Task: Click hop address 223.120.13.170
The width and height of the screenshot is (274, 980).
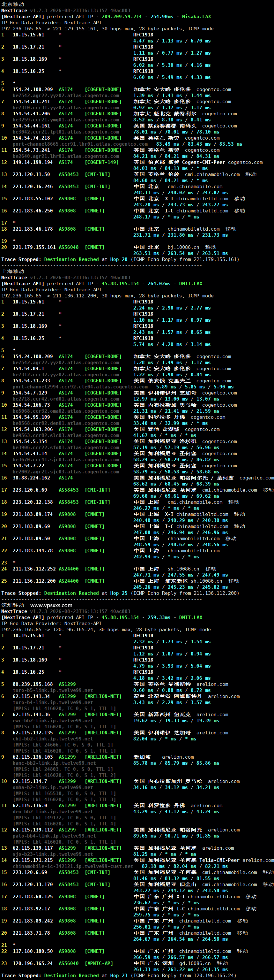Action: (33, 885)
